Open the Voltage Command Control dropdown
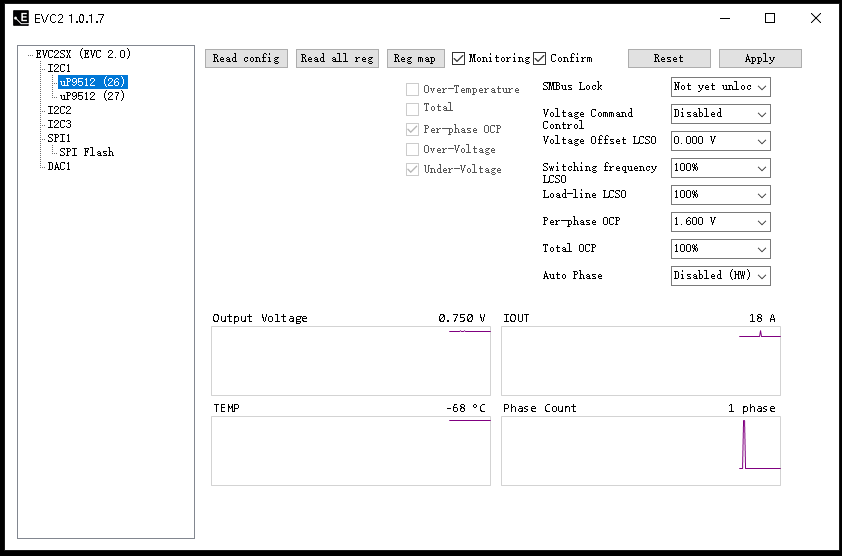 [x=720, y=114]
